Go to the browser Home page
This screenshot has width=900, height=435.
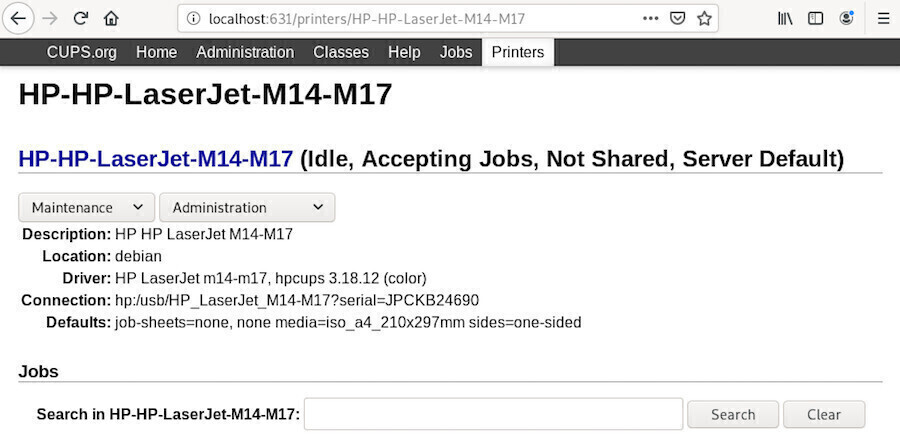coord(111,18)
